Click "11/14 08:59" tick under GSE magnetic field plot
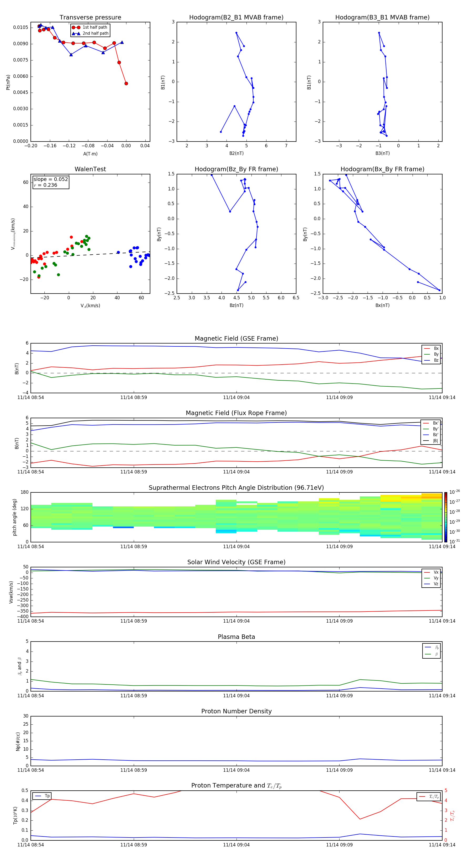 (134, 398)
